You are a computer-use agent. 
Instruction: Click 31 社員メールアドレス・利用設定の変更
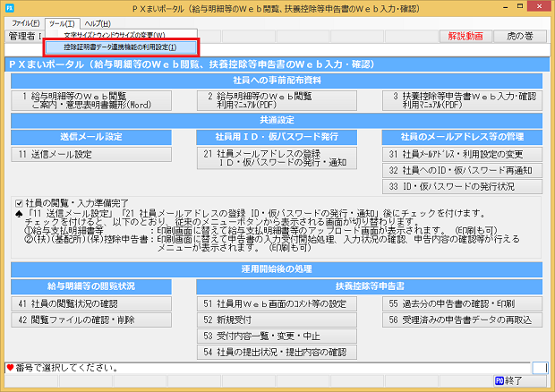pyautogui.click(x=462, y=154)
